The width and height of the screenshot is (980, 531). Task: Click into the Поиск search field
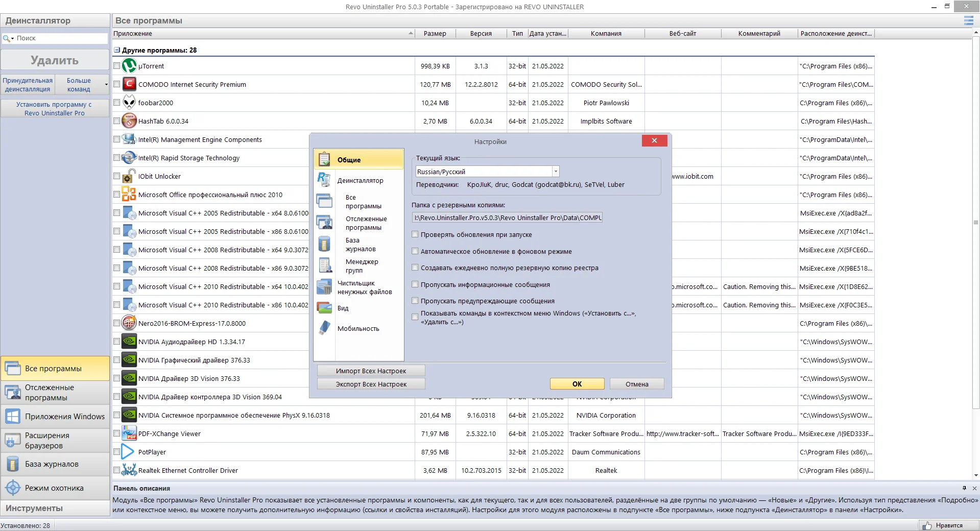click(x=61, y=38)
